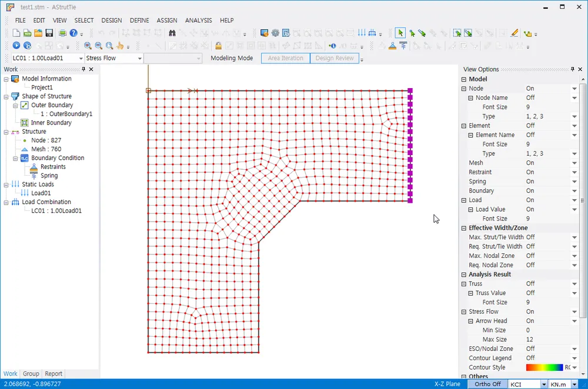Click the Model Information monitor icon
The image size is (588, 389).
pos(265,33)
